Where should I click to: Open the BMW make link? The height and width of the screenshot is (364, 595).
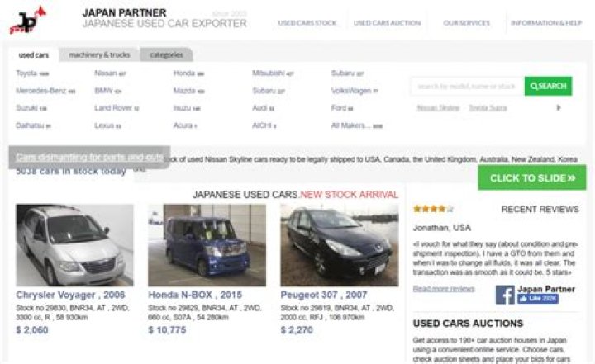tap(107, 91)
